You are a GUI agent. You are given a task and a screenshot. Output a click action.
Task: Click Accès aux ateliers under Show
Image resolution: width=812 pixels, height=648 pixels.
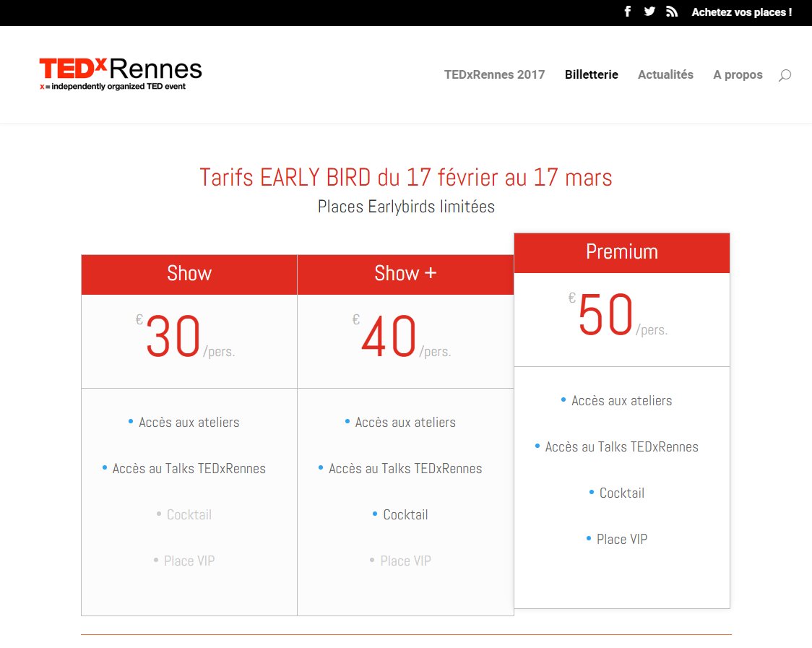(x=189, y=422)
